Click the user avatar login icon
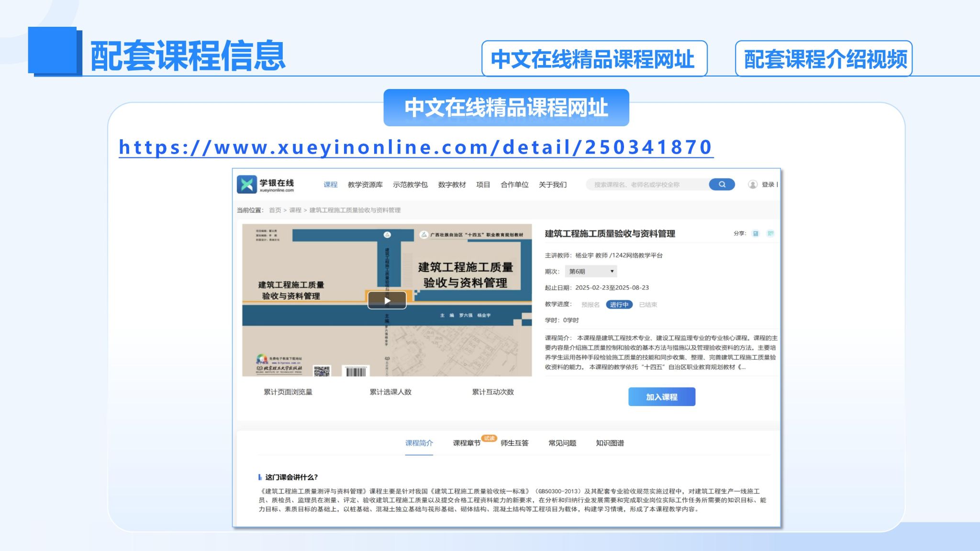 (753, 185)
